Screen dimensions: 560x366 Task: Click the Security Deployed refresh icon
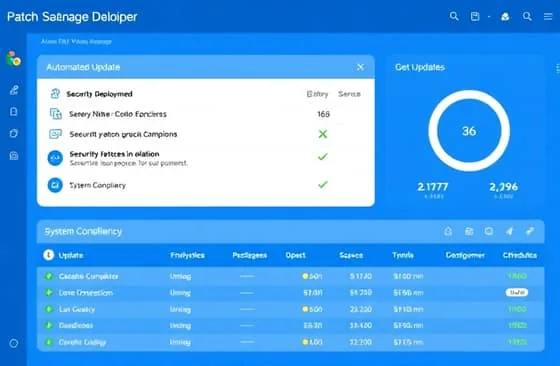[55, 94]
